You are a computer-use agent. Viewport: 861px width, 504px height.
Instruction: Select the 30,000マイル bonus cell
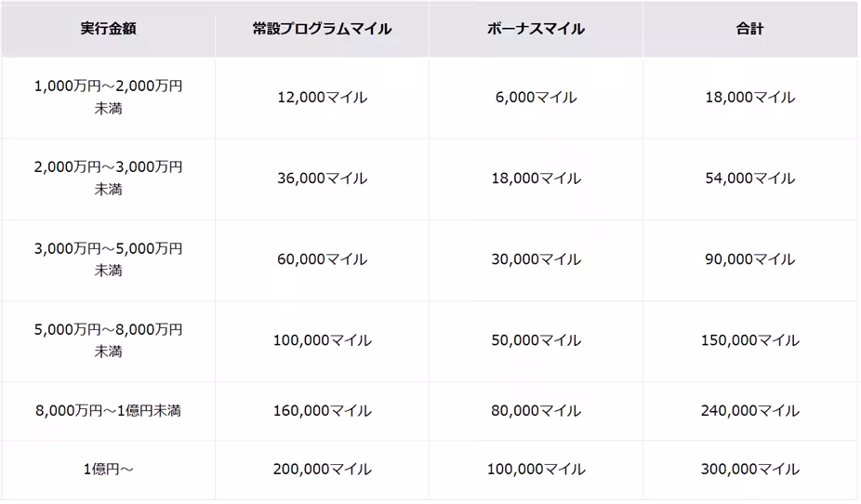click(x=536, y=259)
